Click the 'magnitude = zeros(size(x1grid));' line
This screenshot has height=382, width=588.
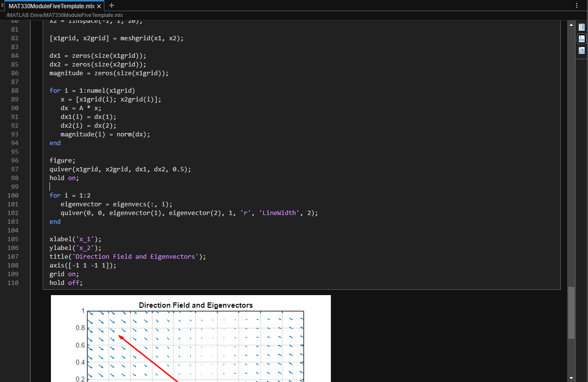[109, 73]
